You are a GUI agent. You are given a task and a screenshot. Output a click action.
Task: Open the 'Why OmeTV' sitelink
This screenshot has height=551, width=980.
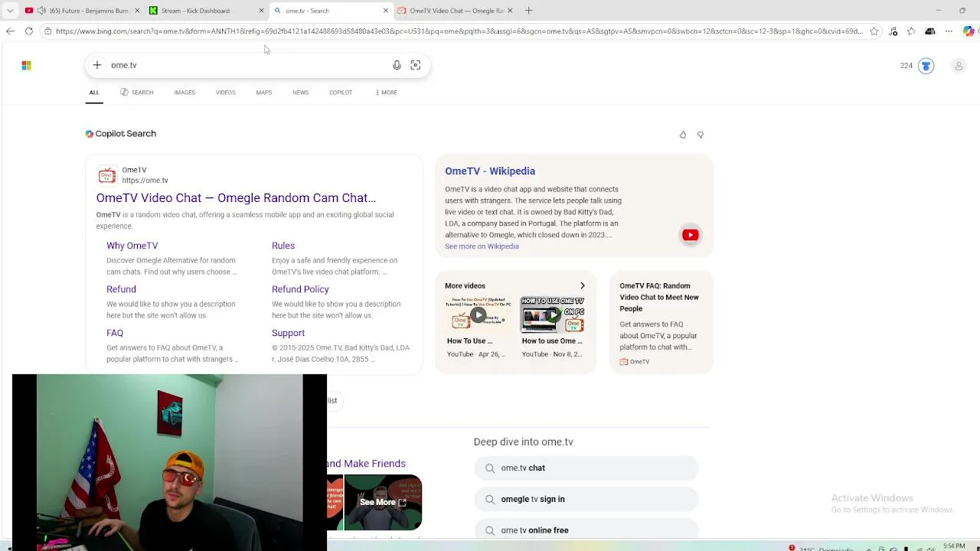(132, 246)
